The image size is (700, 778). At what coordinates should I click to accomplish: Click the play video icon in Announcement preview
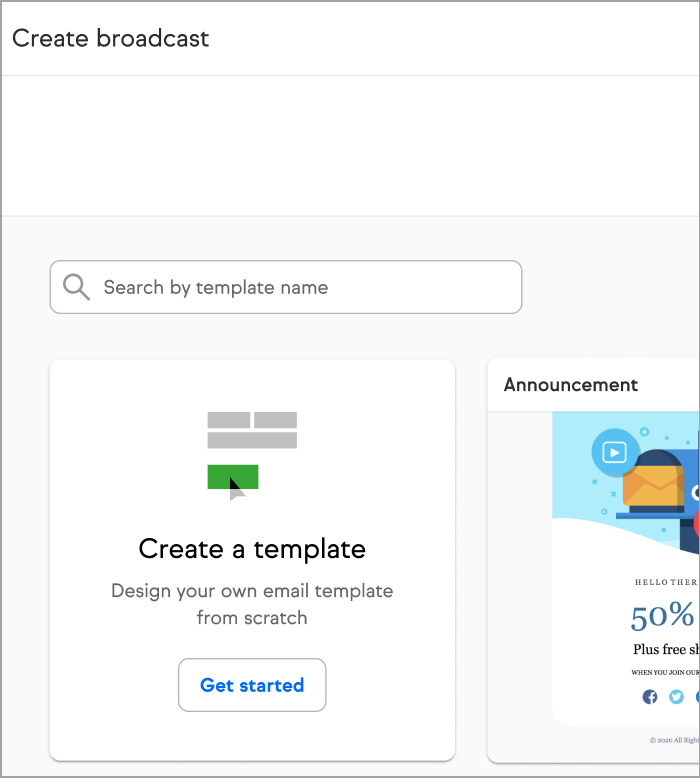[614, 452]
